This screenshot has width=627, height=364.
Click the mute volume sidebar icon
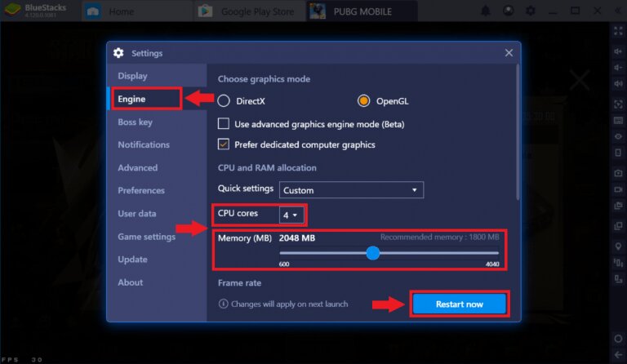click(x=618, y=83)
